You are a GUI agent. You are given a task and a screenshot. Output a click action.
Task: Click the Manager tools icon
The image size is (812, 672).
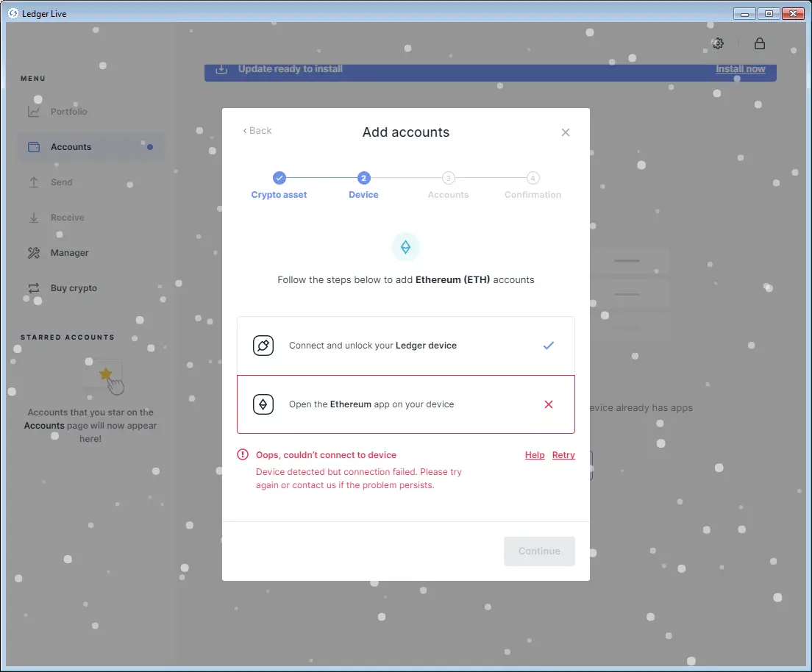(34, 253)
